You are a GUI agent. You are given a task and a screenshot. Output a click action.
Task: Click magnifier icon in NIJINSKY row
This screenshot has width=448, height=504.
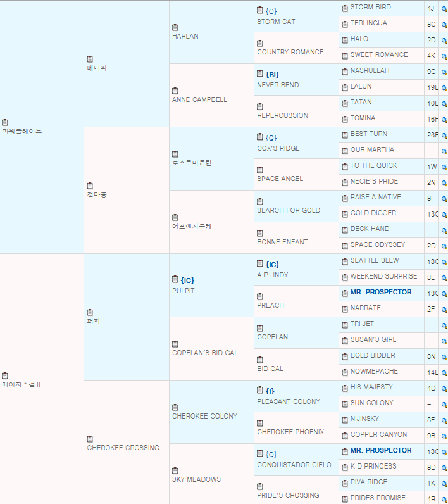tap(444, 420)
